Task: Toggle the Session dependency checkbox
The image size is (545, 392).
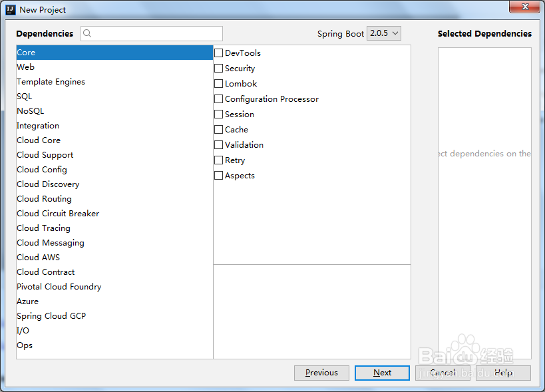Action: click(219, 114)
